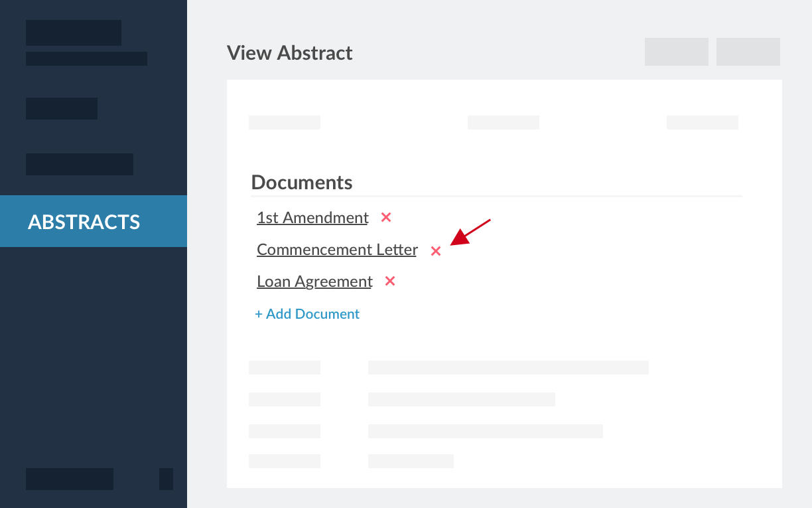
Task: Open the 1st Amendment document
Action: (x=312, y=218)
